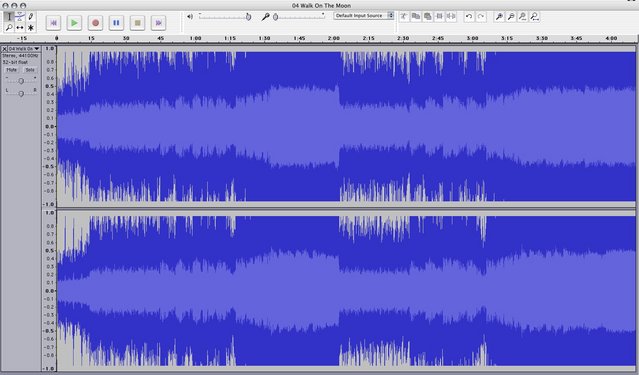Click Skip to Start button
Screen dimensions: 639x375
tap(53, 23)
